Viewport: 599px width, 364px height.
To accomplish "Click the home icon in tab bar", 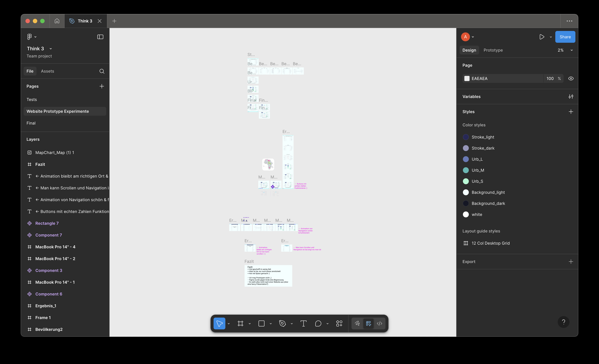I will click(x=57, y=21).
